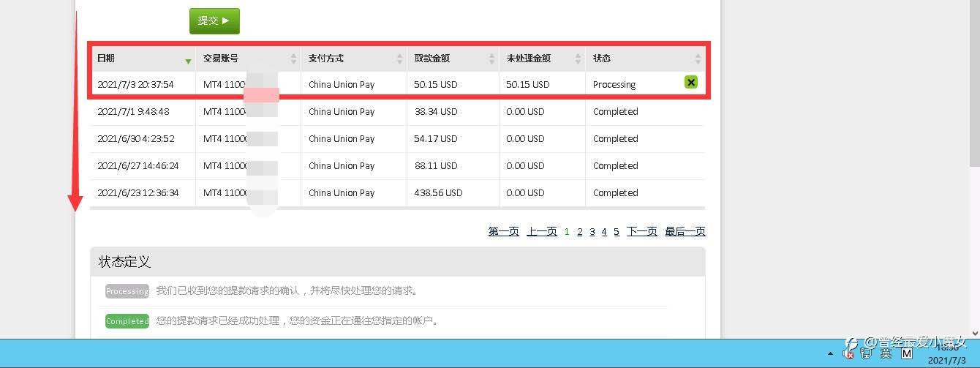Jump to page 3
This screenshot has height=368, width=980.
(592, 231)
